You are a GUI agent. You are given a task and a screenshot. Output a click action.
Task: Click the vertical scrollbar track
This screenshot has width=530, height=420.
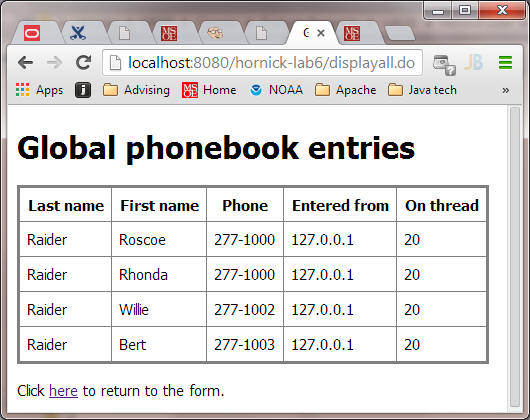click(x=515, y=257)
